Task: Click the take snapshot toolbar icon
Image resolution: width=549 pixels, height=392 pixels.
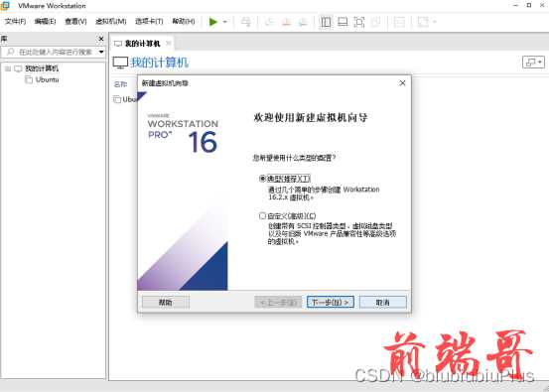Action: pos(270,22)
